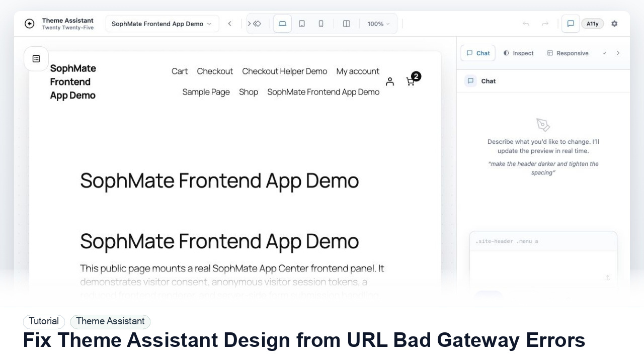The height and width of the screenshot is (362, 644).
Task: Open SophMate Frontend App Demo menu link
Action: (x=324, y=92)
